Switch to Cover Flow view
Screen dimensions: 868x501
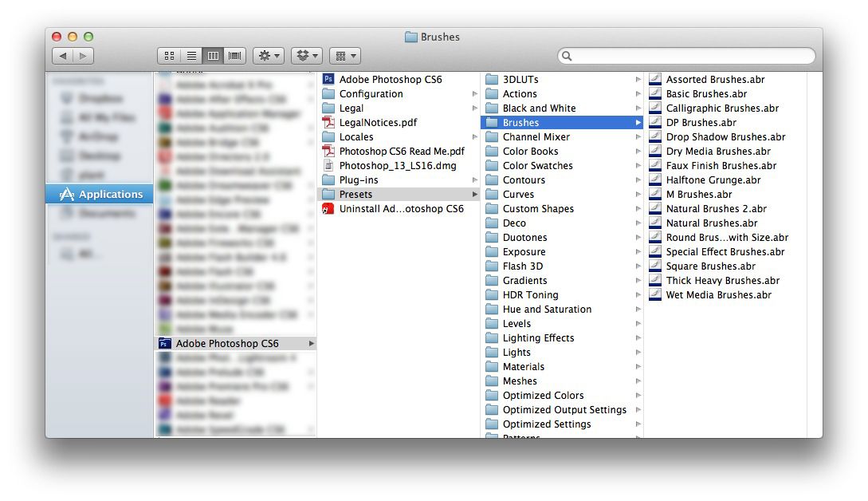tap(234, 55)
